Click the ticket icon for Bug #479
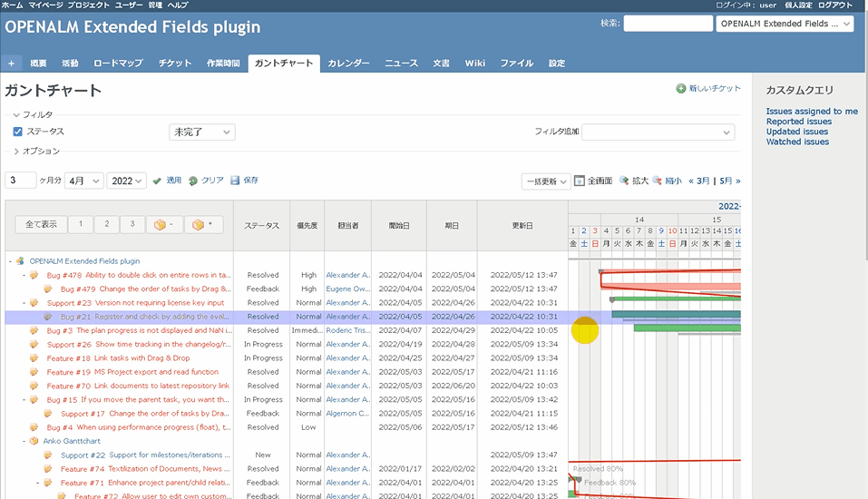The width and height of the screenshot is (868, 499). [47, 289]
